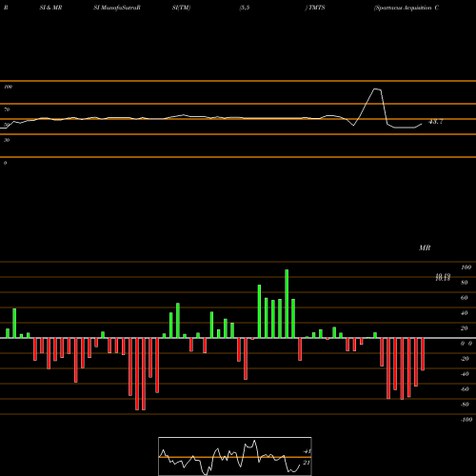Click the overlapping 10.13 price label
Image resolution: width=476 pixels, height=476 pixels.
click(x=443, y=279)
